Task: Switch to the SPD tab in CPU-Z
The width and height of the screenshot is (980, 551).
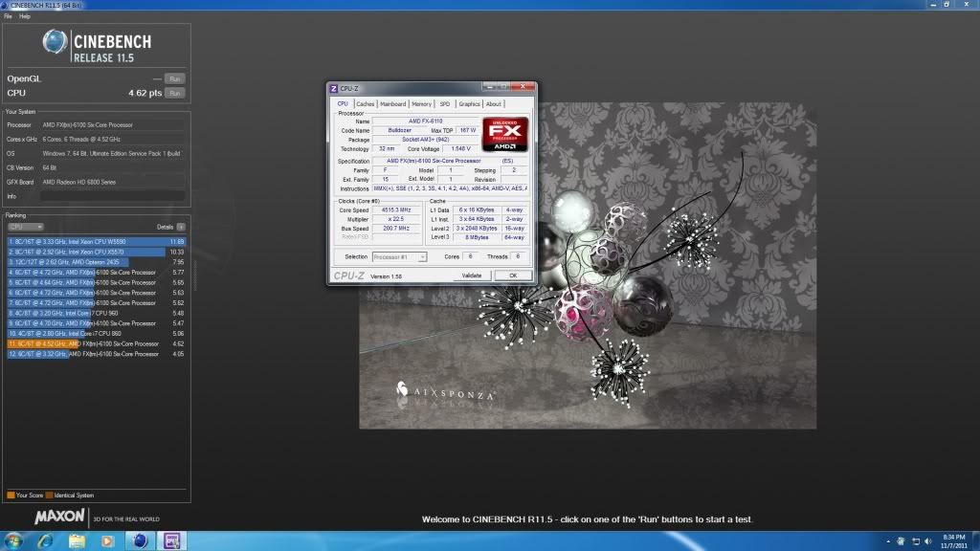Action: [x=444, y=103]
